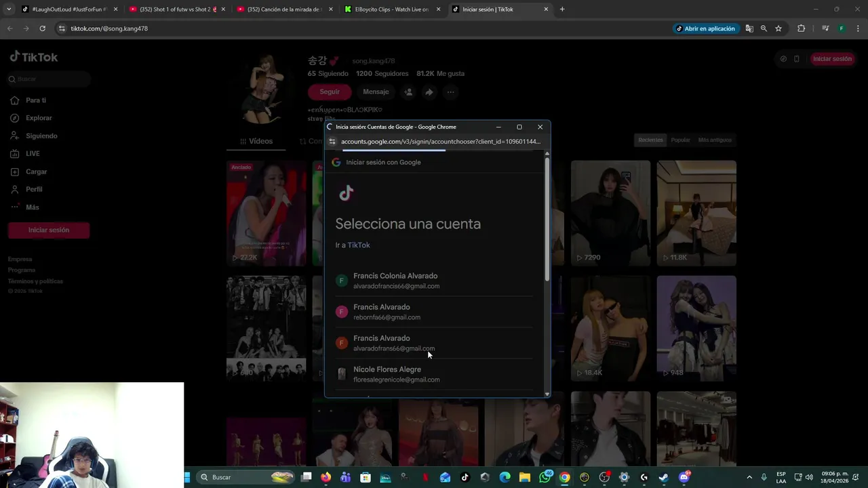Click sidebar Iniciar sesión button
Viewport: 868px width, 488px height.
tap(49, 230)
